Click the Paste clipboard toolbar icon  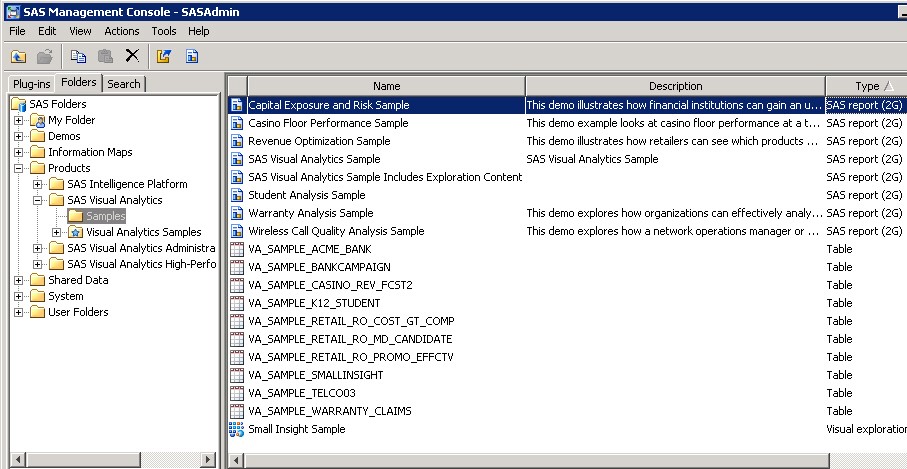pos(105,56)
